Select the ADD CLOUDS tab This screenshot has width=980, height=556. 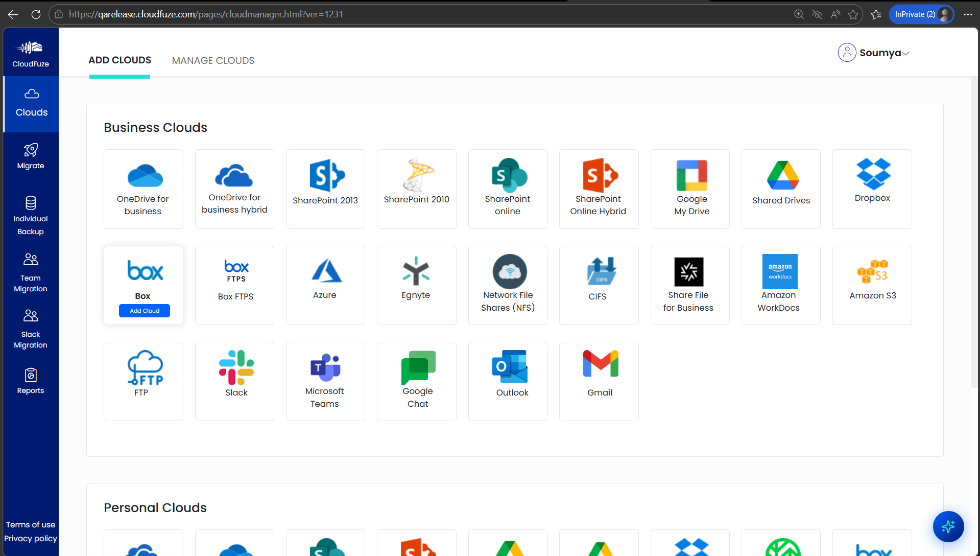119,60
